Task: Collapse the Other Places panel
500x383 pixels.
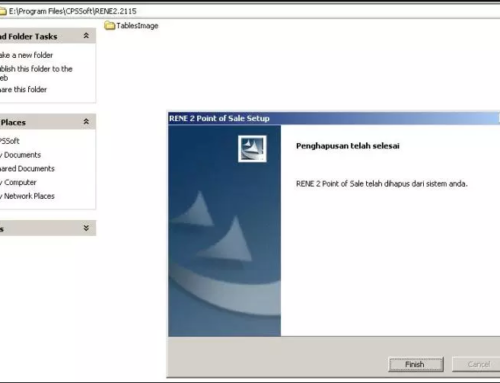Action: [86, 122]
